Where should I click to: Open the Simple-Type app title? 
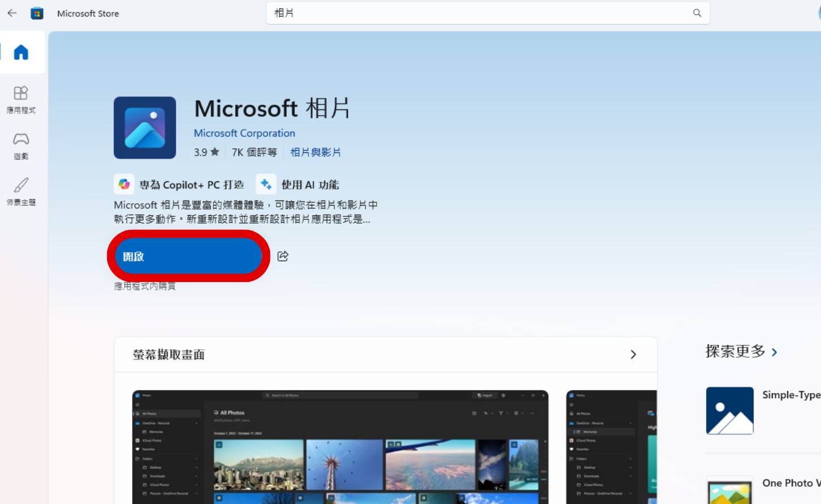[x=791, y=395]
